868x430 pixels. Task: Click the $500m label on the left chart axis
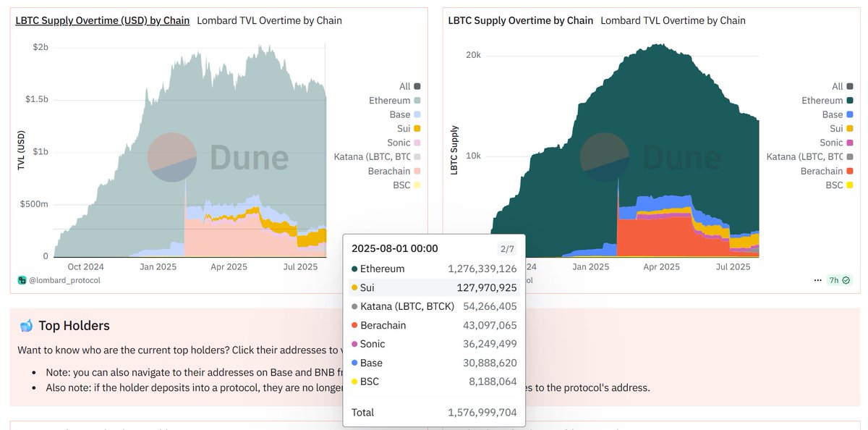pos(35,204)
